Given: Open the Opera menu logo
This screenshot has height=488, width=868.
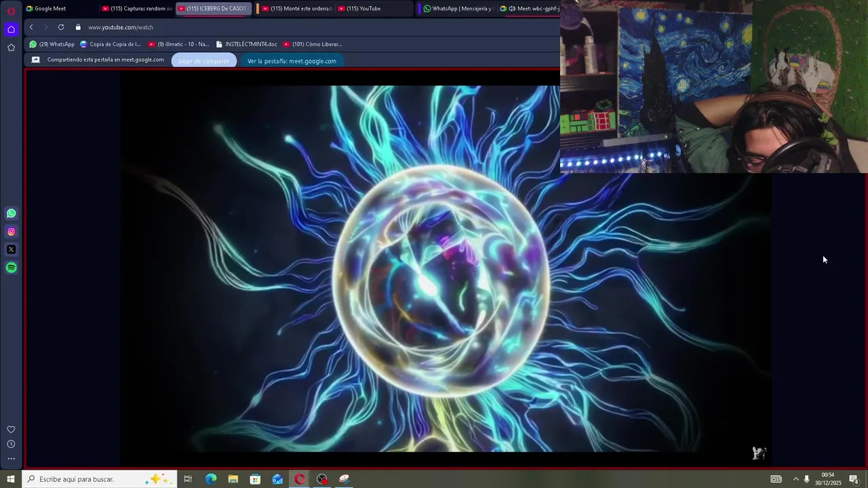Looking at the screenshot, I should pos(11,11).
